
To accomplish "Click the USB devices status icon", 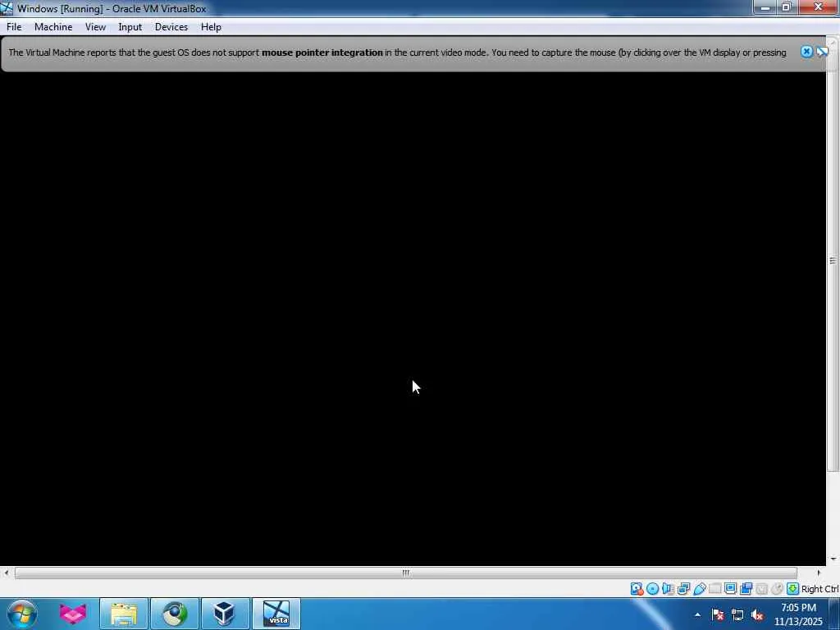I will (700, 589).
